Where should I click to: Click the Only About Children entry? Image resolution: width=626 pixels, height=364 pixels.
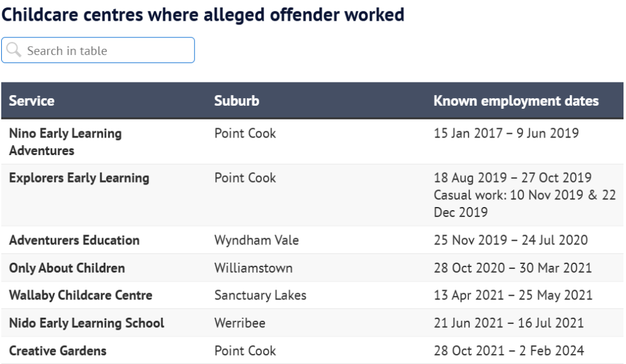point(67,268)
